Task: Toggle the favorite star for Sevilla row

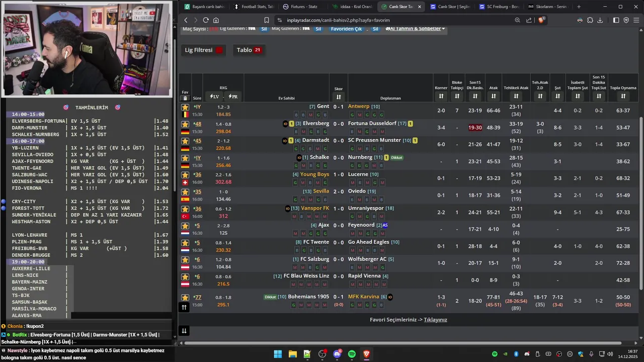Action: pyautogui.click(x=185, y=192)
